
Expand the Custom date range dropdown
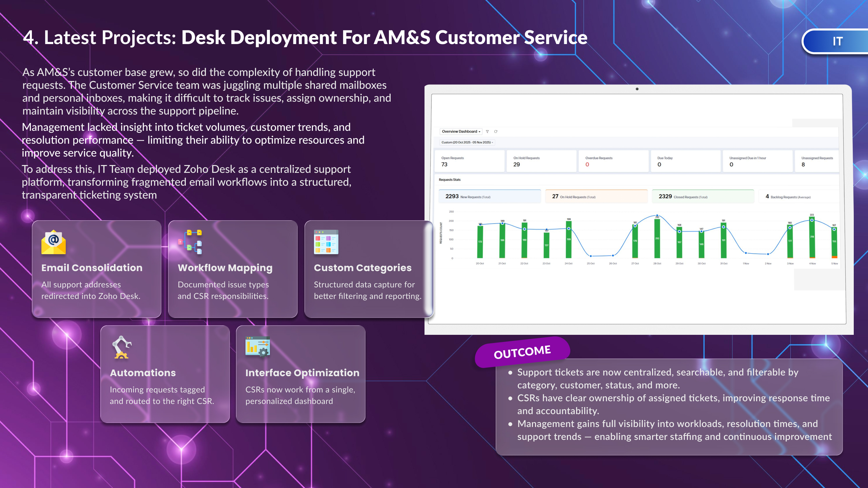(467, 142)
